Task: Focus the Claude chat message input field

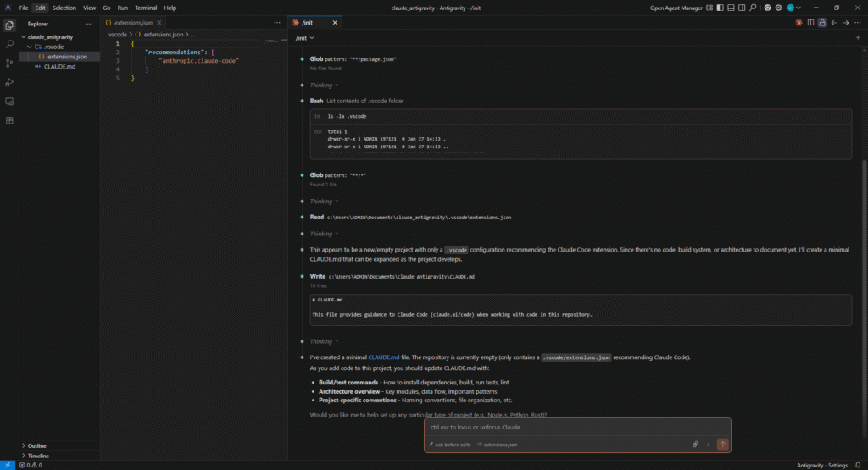Action: [x=576, y=427]
